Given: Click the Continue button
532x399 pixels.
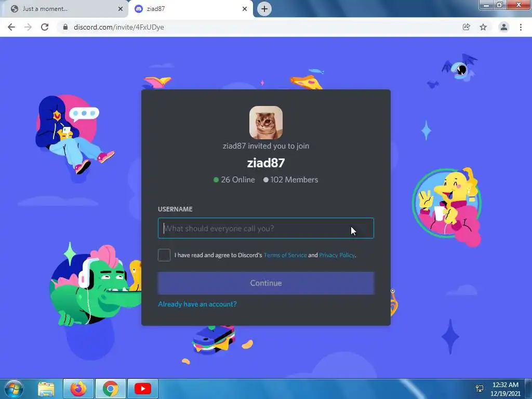Looking at the screenshot, I should 265,283.
